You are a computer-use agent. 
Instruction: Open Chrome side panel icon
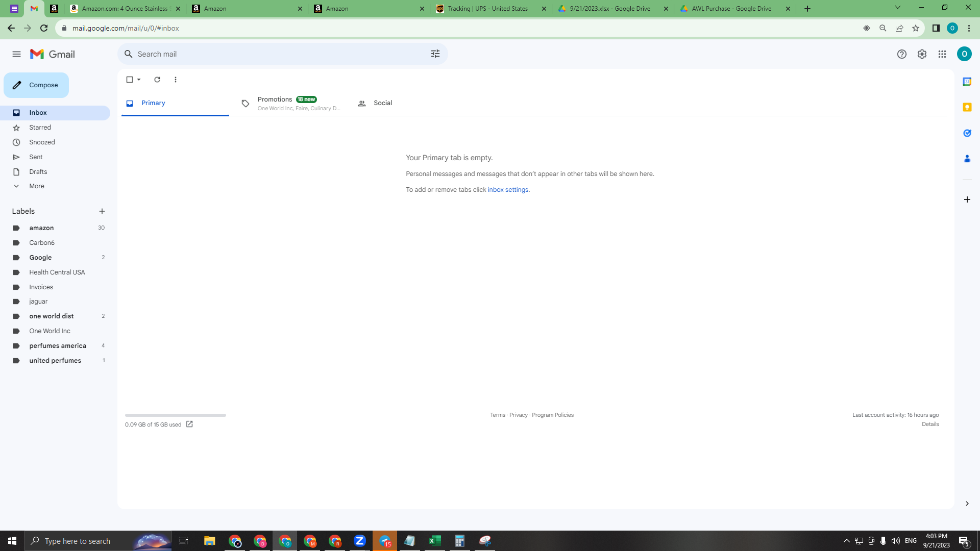936,28
